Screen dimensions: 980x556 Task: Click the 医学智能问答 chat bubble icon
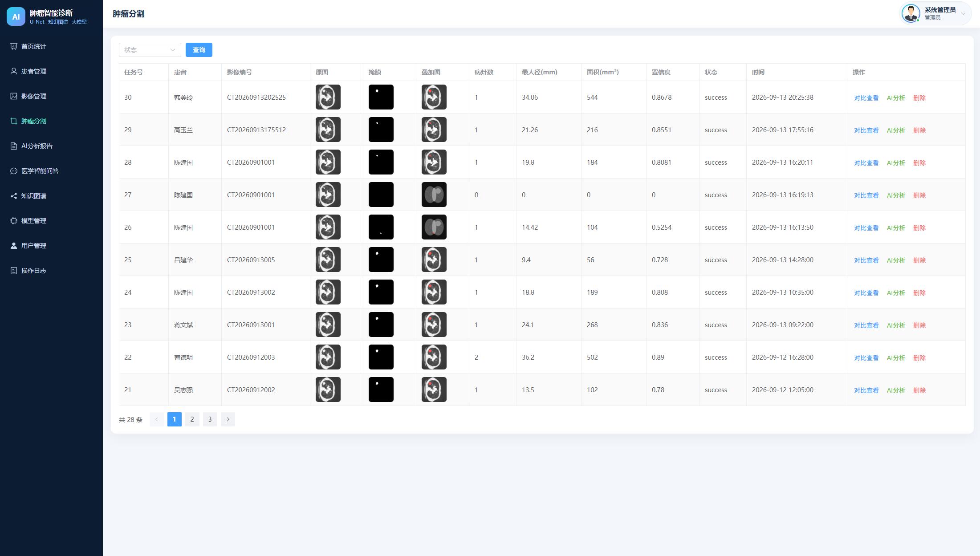(x=14, y=171)
